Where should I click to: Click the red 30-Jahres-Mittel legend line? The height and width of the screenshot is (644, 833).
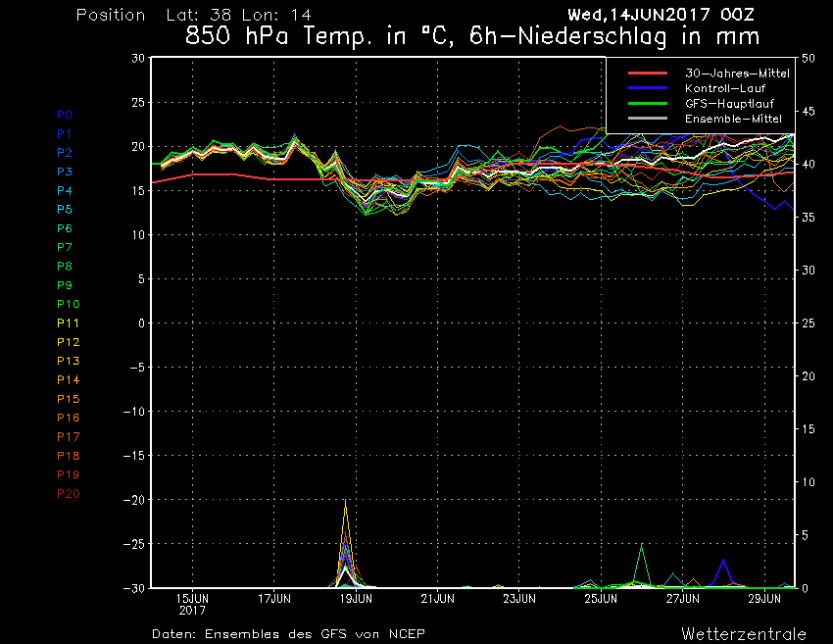click(647, 74)
